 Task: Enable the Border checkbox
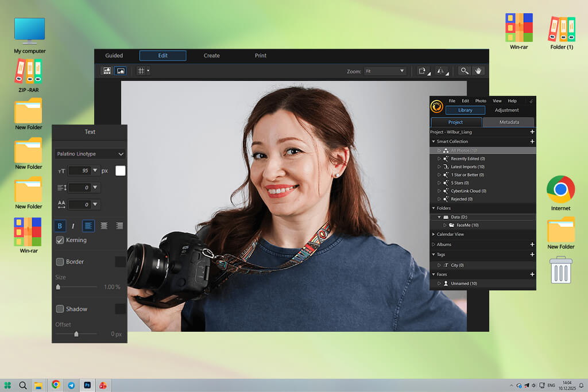coord(60,262)
